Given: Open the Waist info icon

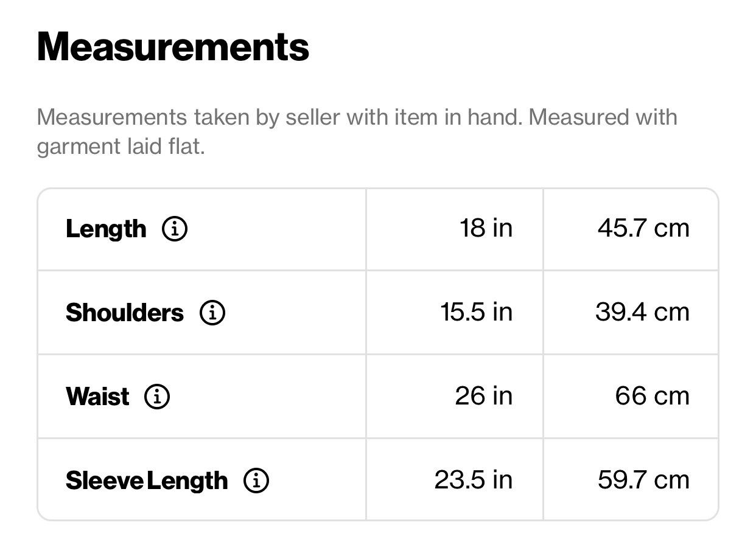Looking at the screenshot, I should point(157,397).
